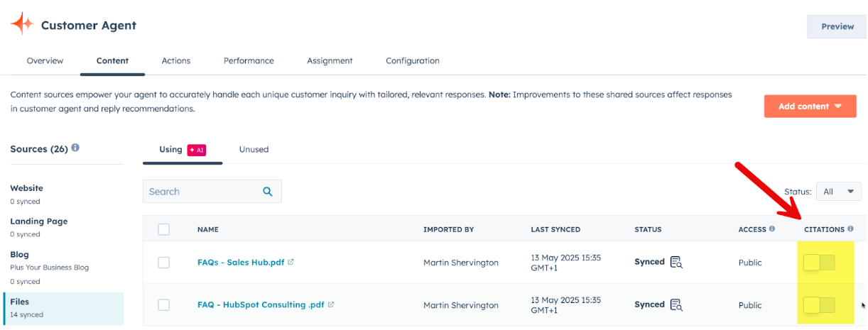Open the Assignment tab
The width and height of the screenshot is (868, 330).
[330, 61]
